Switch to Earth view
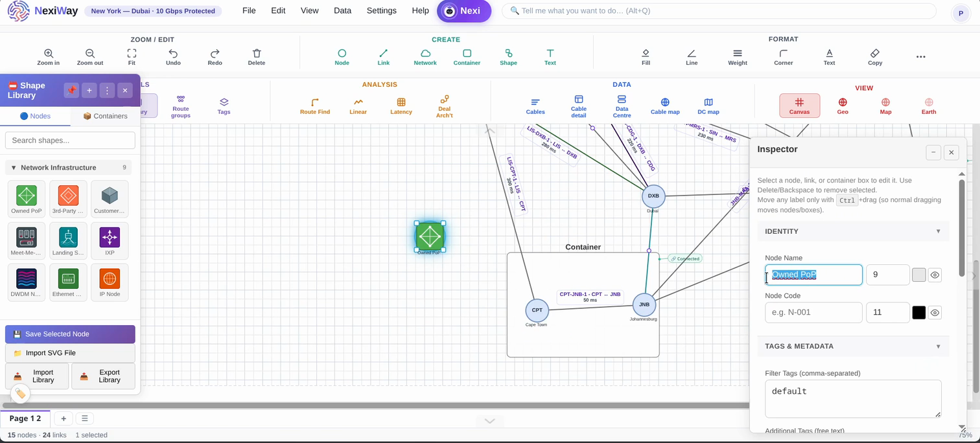980x443 pixels. click(x=929, y=106)
